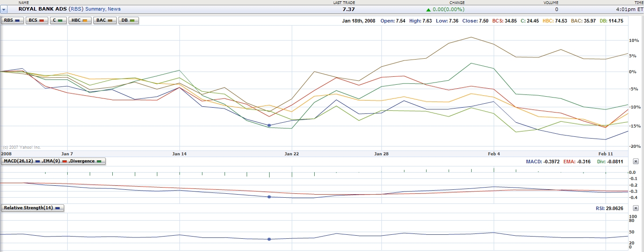This screenshot has width=644, height=252.
Task: Click the Jan 14 date axis label
Action: 179,154
